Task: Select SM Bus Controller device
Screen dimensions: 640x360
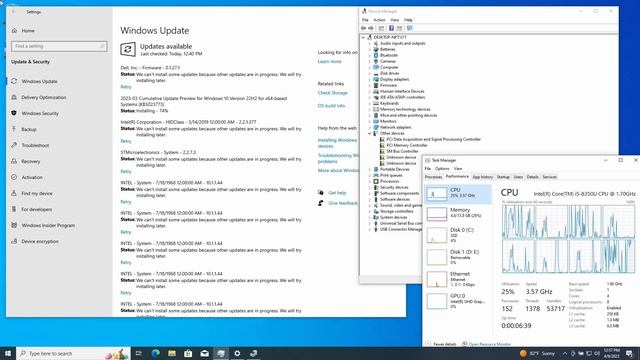Action: tap(402, 151)
